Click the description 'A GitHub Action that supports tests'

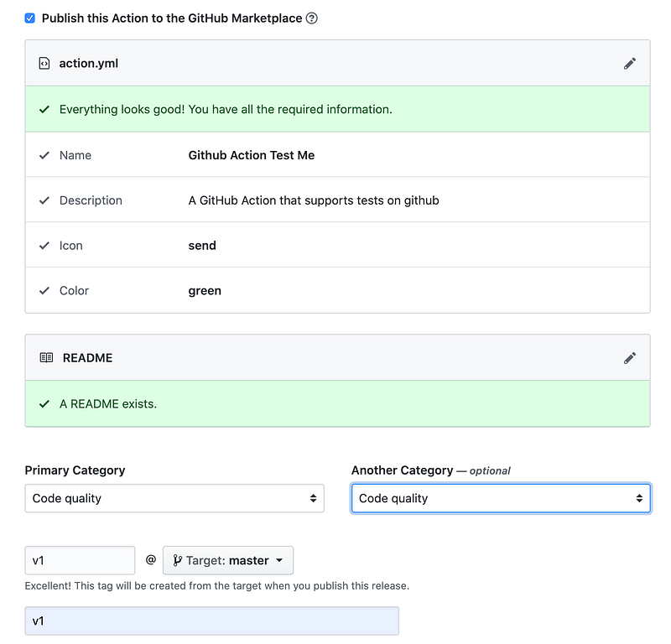314,200
